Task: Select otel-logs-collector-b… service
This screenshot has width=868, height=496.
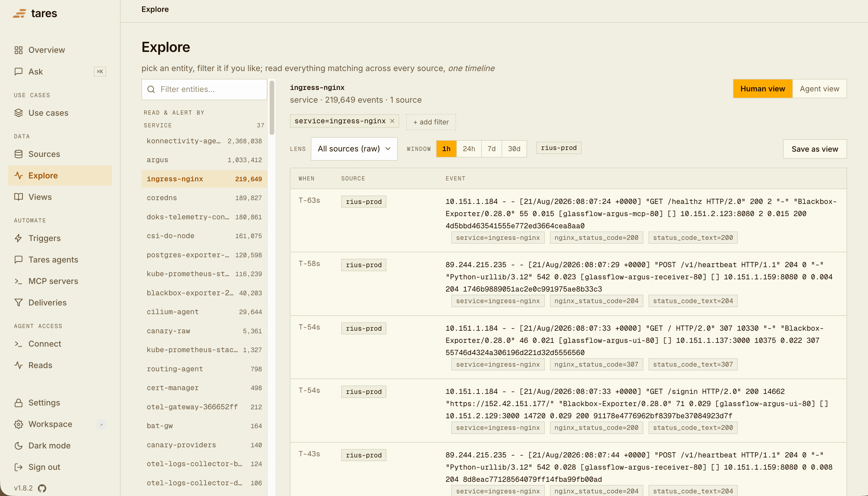Action: coord(204,464)
